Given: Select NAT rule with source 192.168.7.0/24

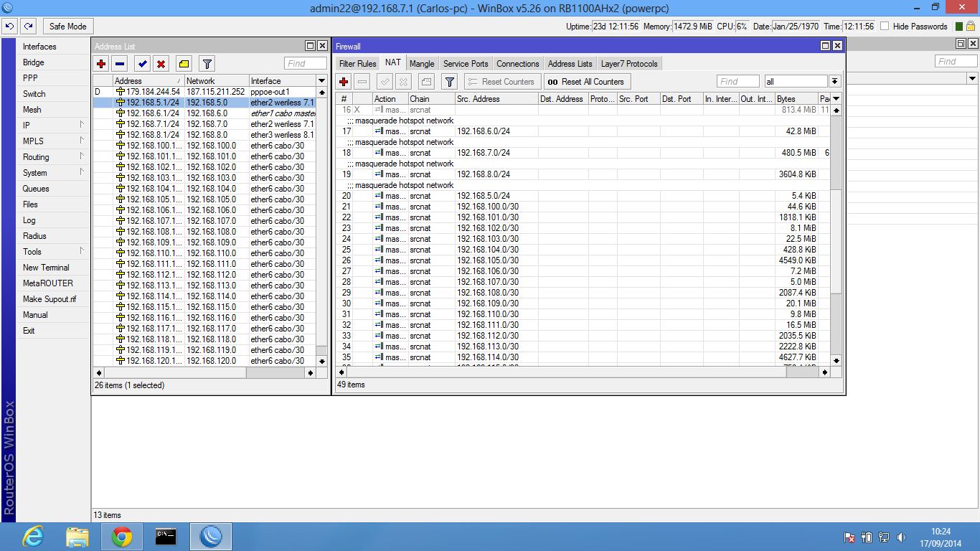Looking at the screenshot, I should tap(584, 153).
